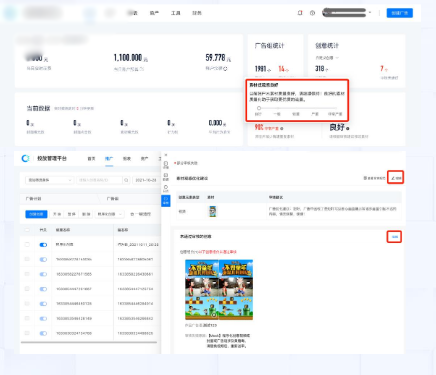Click the 删除 batch button
This screenshot has width=436, height=375.
coord(86,214)
